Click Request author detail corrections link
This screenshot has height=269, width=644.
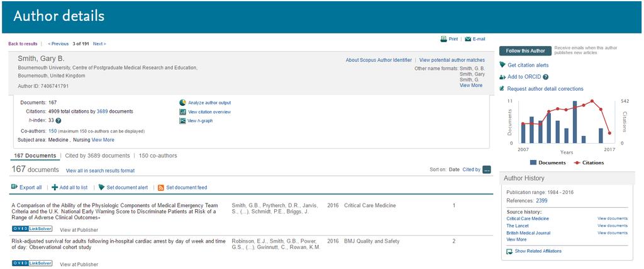pyautogui.click(x=545, y=88)
